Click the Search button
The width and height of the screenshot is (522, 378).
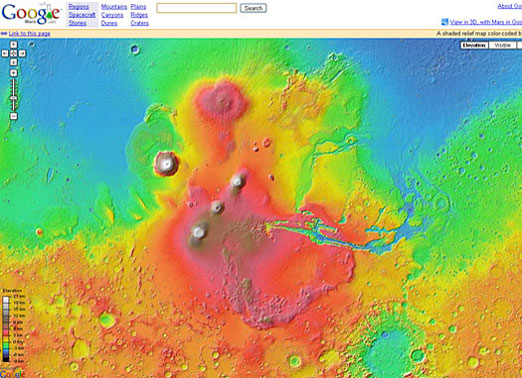253,8
